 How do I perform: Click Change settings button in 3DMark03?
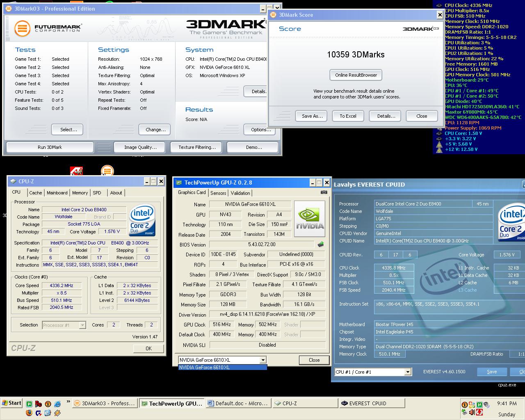tap(155, 130)
